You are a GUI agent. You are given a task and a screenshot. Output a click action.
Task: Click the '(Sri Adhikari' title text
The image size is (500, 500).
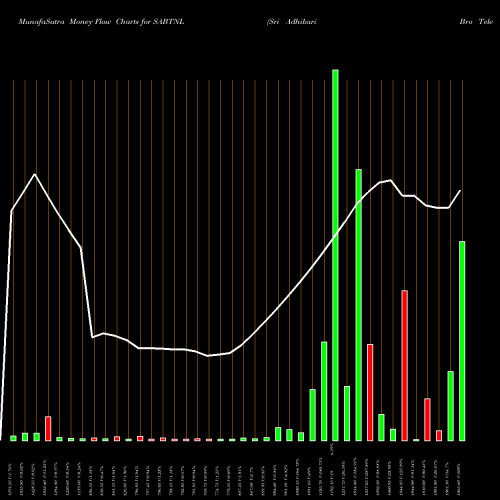tap(291, 22)
